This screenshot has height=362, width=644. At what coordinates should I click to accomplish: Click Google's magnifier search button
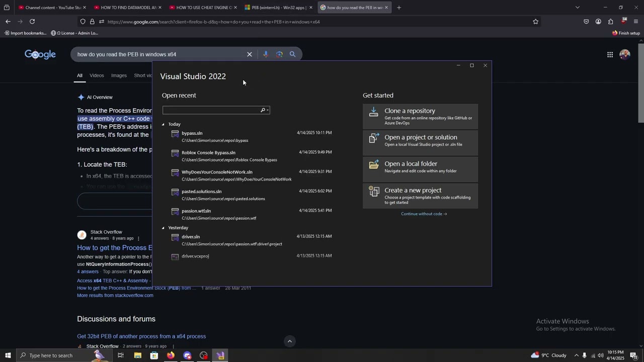click(x=292, y=54)
